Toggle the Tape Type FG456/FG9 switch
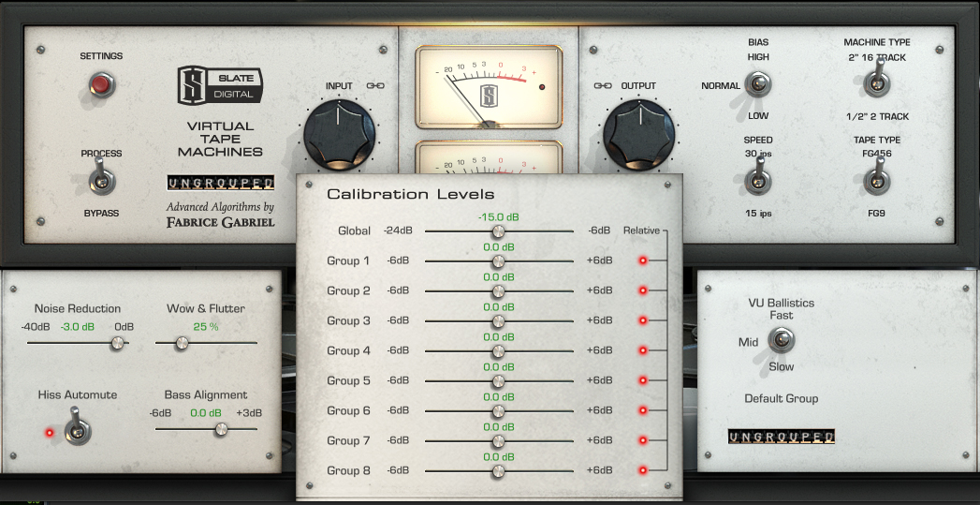The width and height of the screenshot is (980, 505). tap(876, 178)
